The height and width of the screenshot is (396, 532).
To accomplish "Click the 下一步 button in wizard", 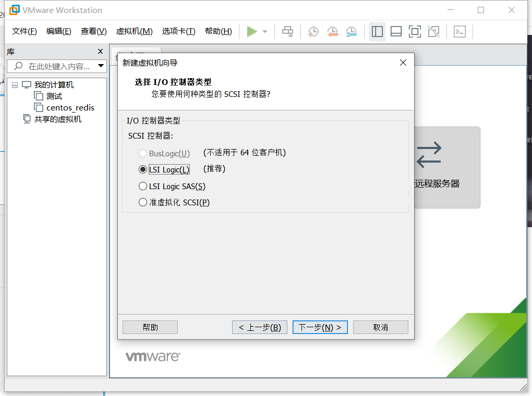I will tap(320, 327).
